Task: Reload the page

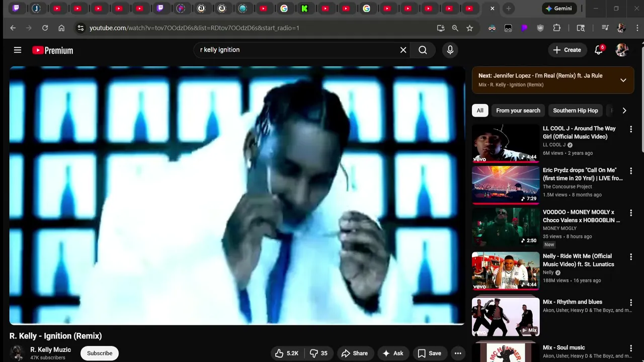Action: click(x=45, y=28)
